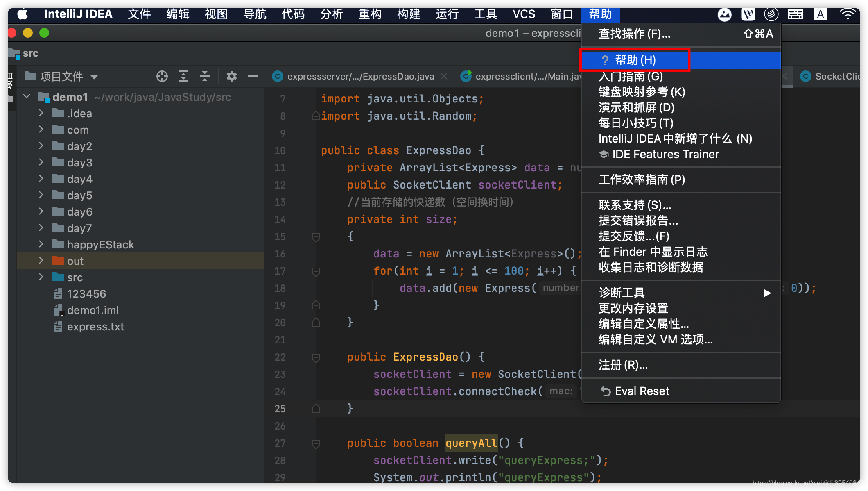868x491 pixels.
Task: Select the day7 folder row
Action: tap(140, 228)
